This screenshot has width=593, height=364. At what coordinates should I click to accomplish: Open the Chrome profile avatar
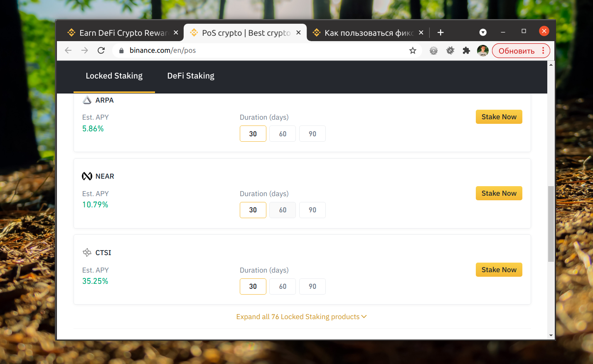tap(482, 51)
